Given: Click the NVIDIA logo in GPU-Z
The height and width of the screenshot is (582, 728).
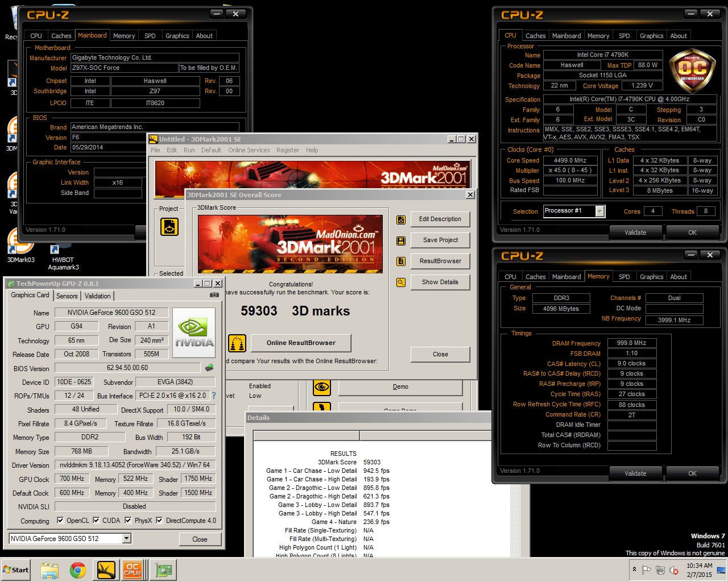Looking at the screenshot, I should click(194, 332).
